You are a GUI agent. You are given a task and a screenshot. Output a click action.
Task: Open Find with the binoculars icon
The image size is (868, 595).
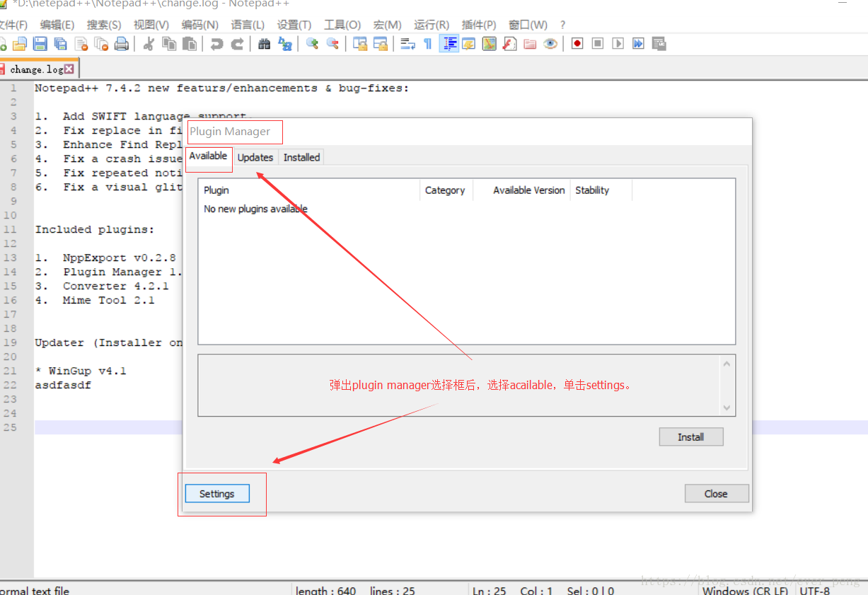tap(265, 44)
